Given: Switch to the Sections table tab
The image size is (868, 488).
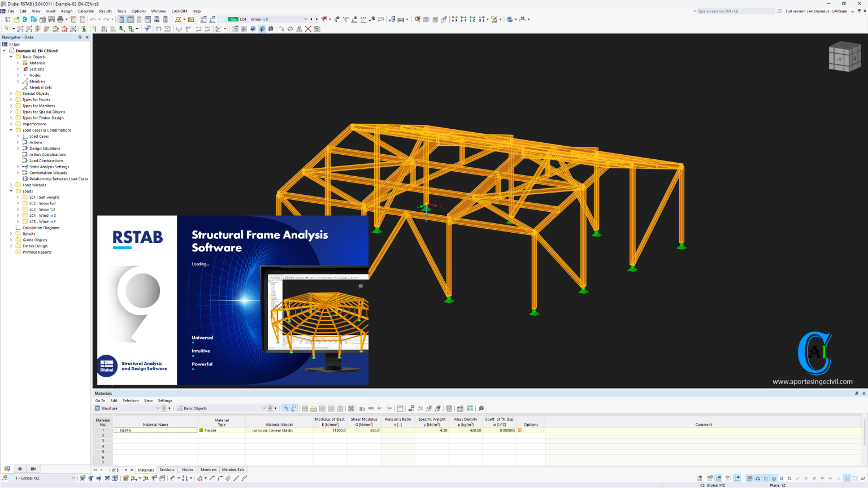Looking at the screenshot, I should coord(167,470).
